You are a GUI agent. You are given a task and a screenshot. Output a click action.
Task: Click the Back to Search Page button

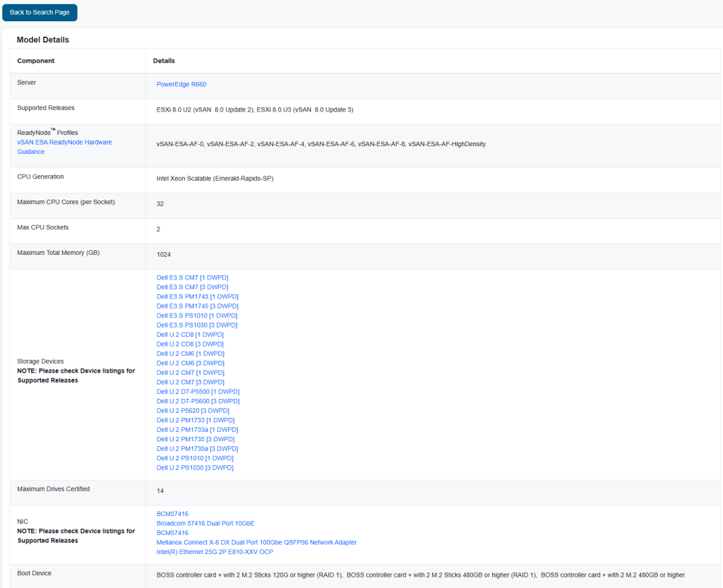pyautogui.click(x=40, y=13)
